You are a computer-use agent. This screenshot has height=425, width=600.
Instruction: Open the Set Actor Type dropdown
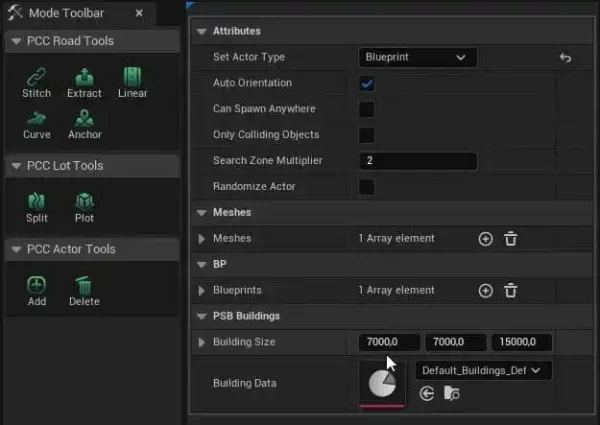click(x=417, y=58)
